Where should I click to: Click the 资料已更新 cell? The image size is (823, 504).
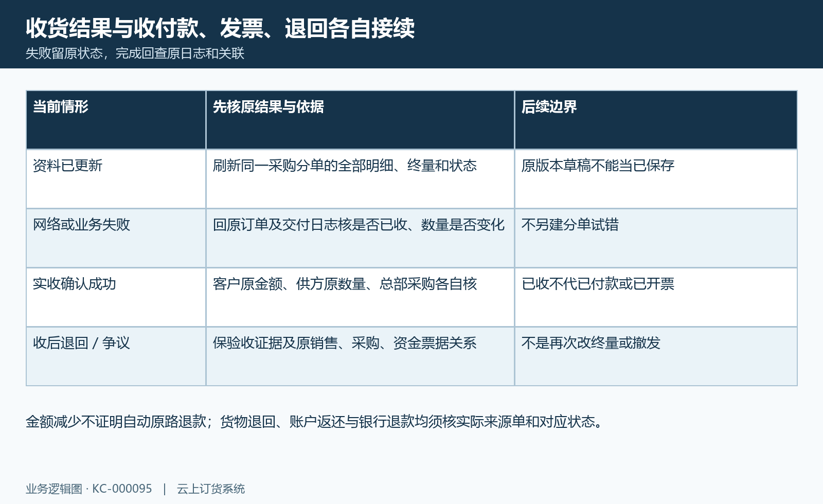116,179
